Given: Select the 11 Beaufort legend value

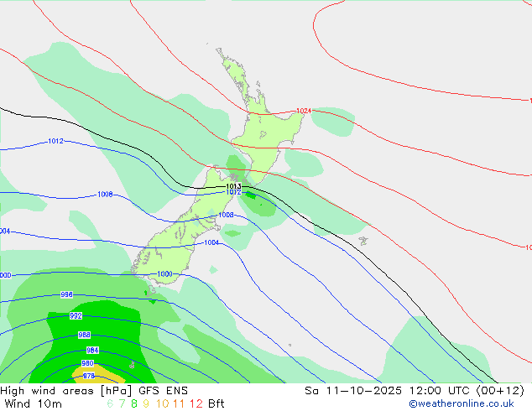Looking at the screenshot, I should (179, 403).
